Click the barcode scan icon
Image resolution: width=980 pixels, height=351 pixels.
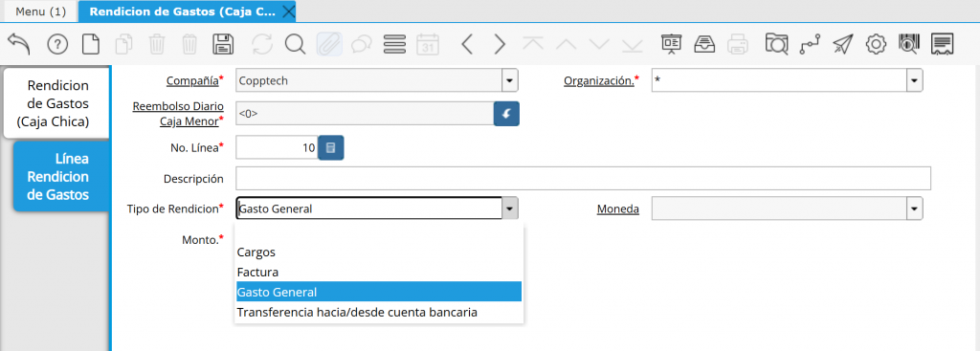pyautogui.click(x=909, y=44)
